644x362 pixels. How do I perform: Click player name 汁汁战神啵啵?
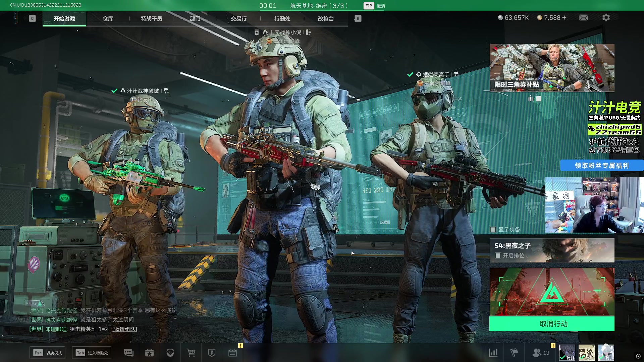click(x=143, y=91)
